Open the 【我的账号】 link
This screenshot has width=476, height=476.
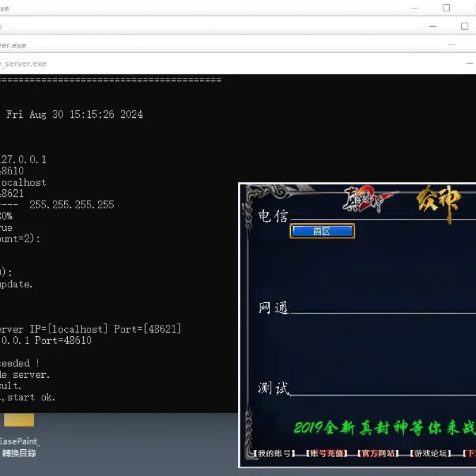(x=275, y=453)
